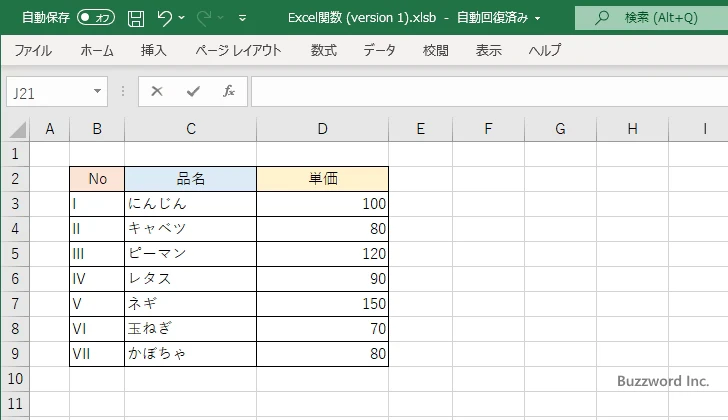Select the price cell with 100
Screen dimensions: 728x420
(x=323, y=204)
